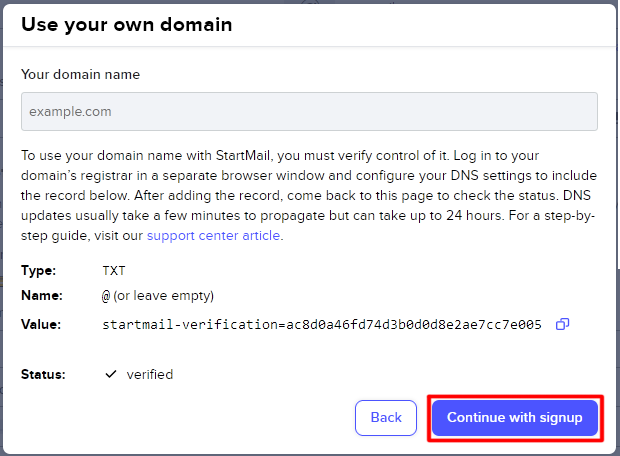
Task: Continue with signup
Action: pos(514,418)
